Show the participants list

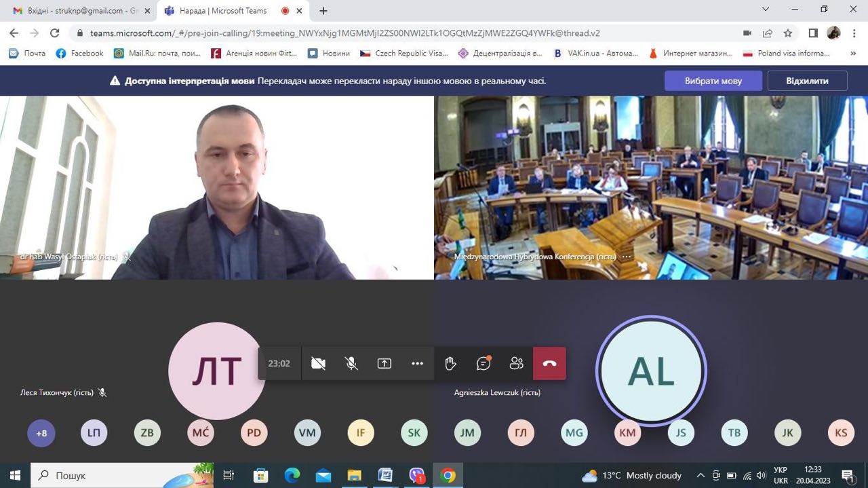[516, 364]
